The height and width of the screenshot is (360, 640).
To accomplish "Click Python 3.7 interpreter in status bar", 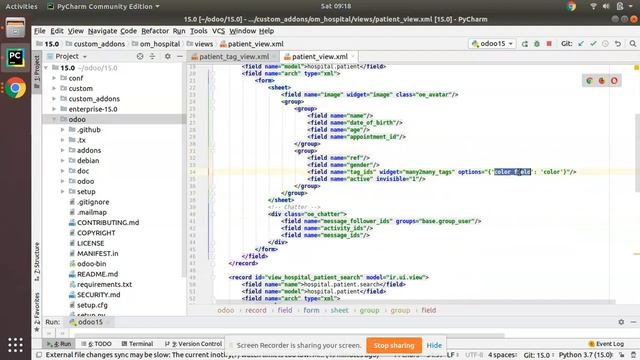I will tap(586, 355).
